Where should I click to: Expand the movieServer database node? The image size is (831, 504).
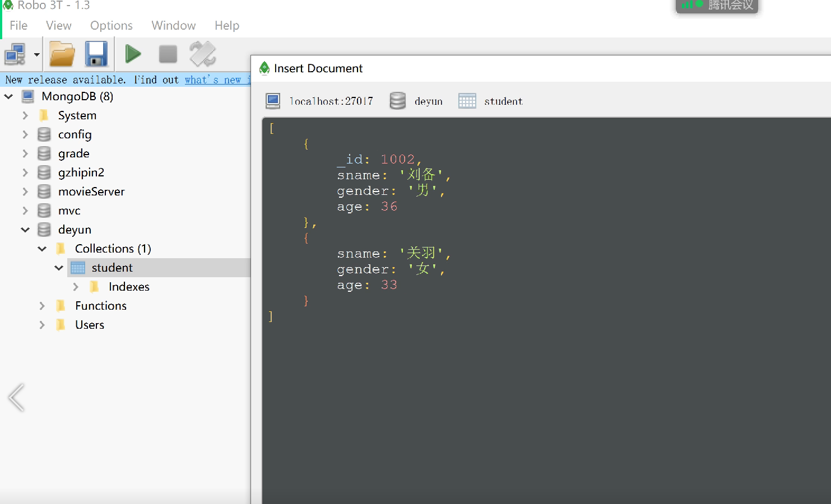click(x=25, y=192)
